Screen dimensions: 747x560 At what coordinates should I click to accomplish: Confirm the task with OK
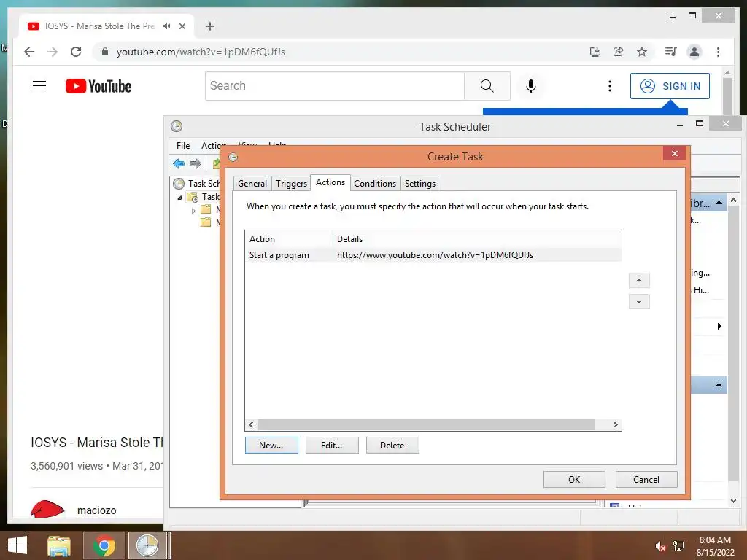click(x=575, y=480)
